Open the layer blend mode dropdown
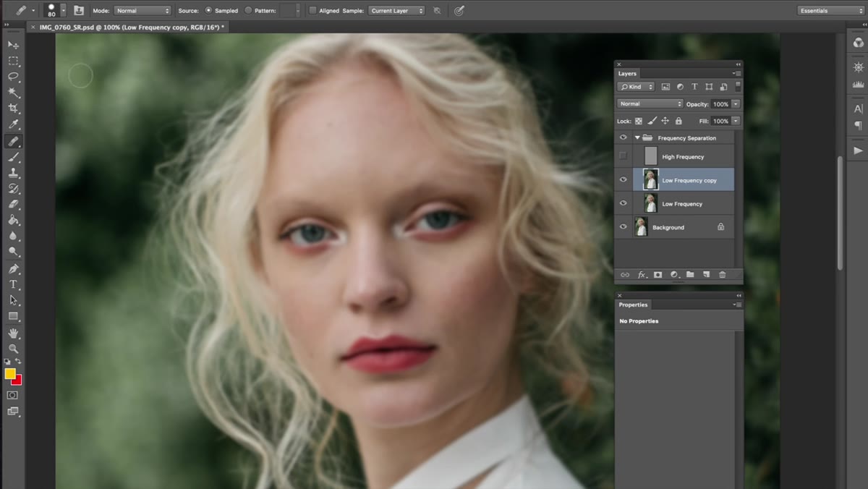 pos(650,103)
